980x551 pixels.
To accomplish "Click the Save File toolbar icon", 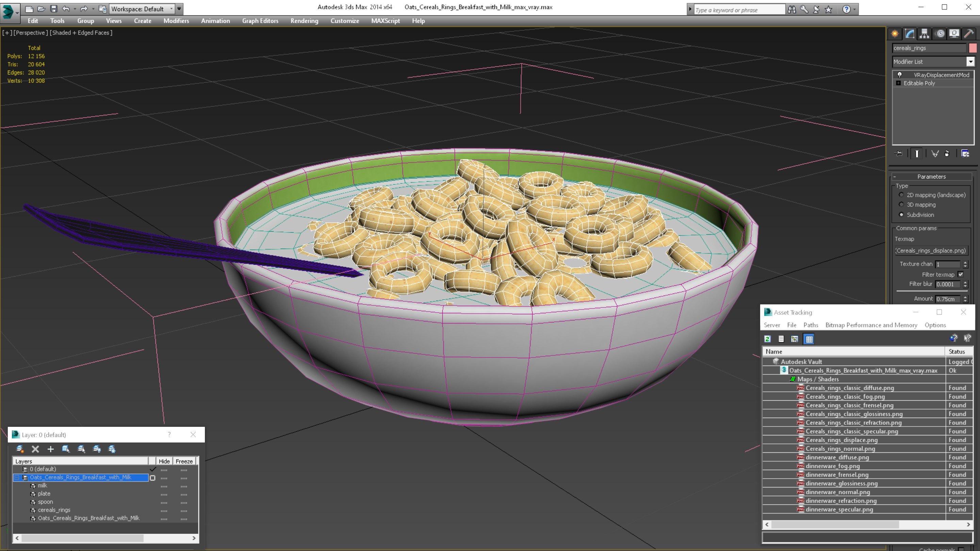I will 54,9.
